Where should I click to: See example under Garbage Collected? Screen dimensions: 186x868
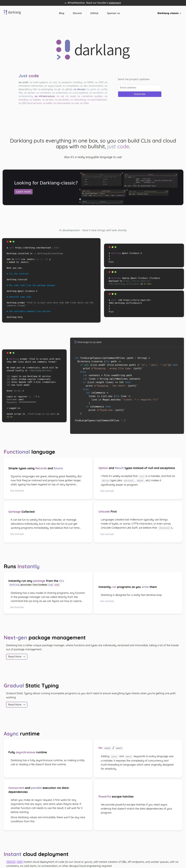pyautogui.click(x=17, y=534)
